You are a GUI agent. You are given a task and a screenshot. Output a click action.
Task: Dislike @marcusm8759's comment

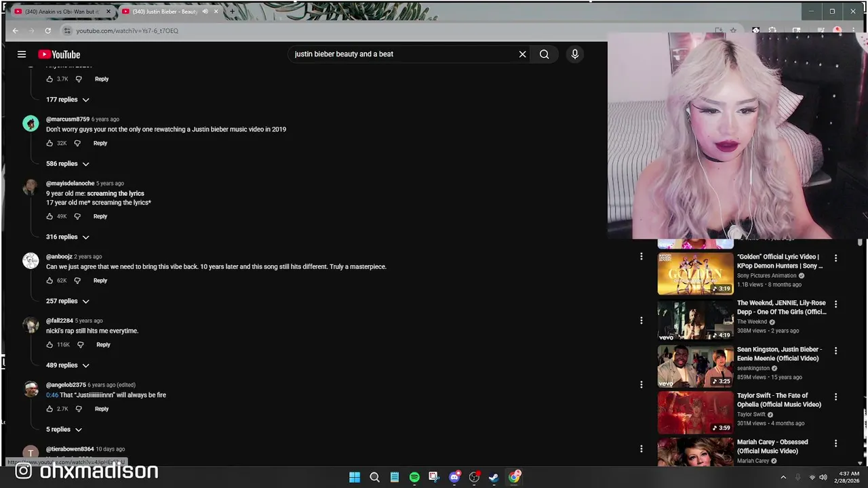(x=77, y=143)
